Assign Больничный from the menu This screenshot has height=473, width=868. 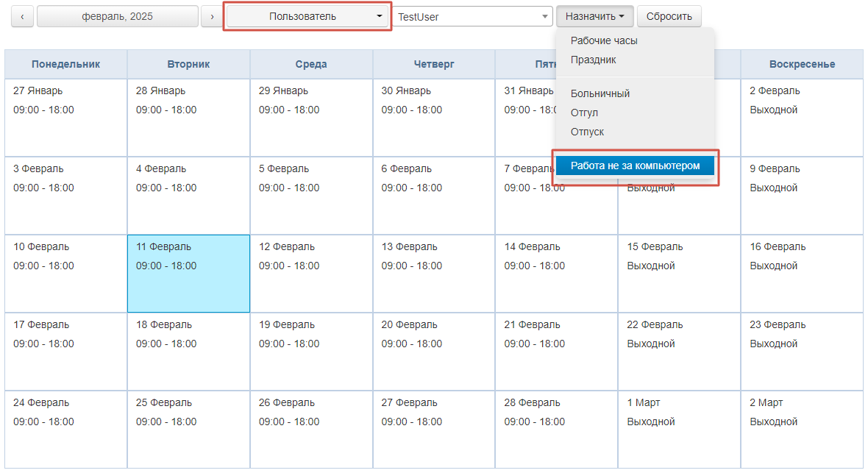[600, 93]
